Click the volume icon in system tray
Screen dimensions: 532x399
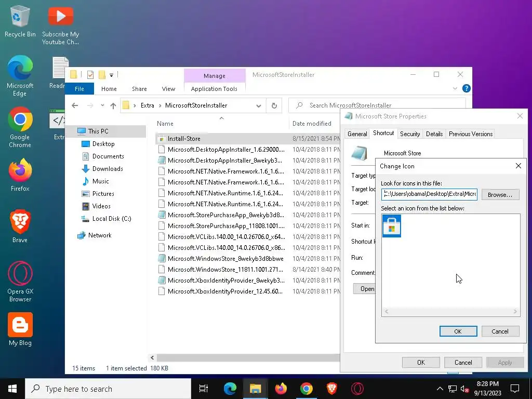coord(464,389)
